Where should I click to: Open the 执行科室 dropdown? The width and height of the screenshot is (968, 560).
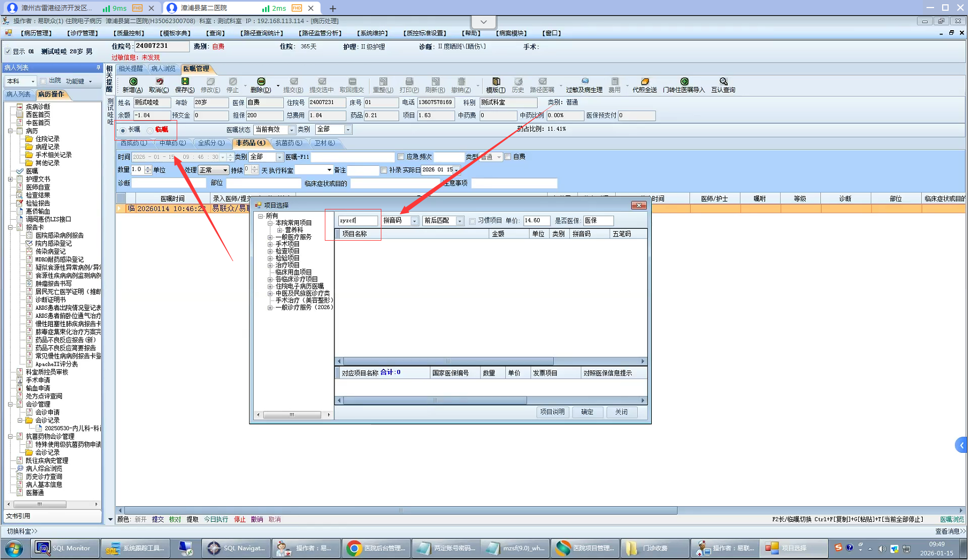tap(329, 170)
